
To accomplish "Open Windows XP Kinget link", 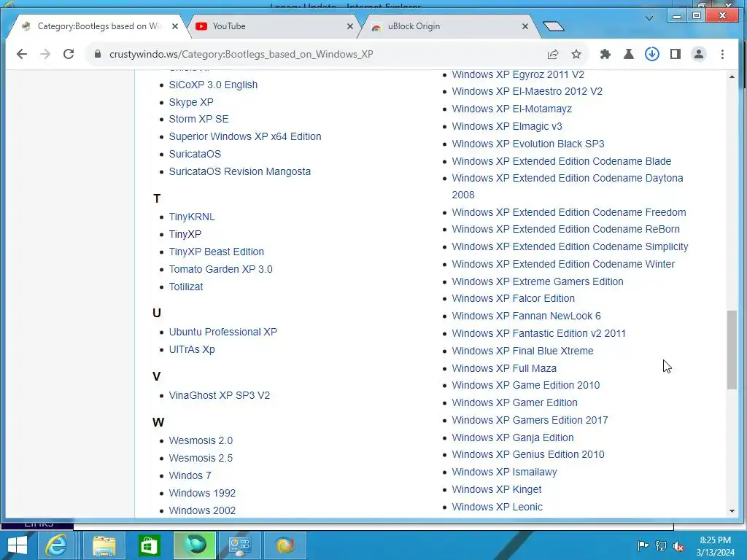I will point(496,489).
